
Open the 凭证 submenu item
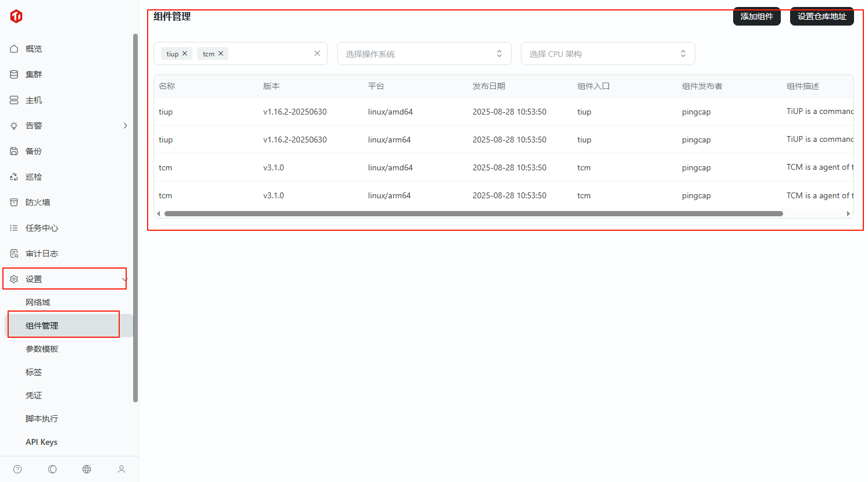point(34,395)
